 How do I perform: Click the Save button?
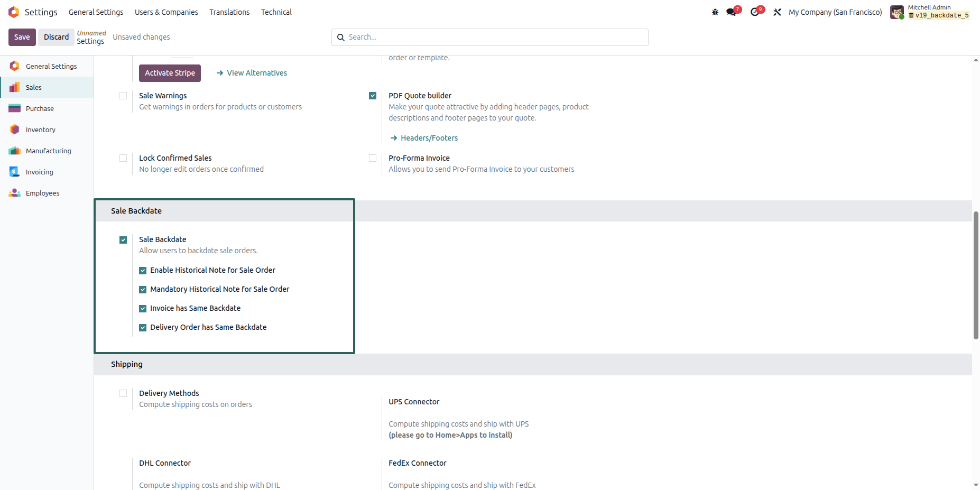(x=22, y=37)
